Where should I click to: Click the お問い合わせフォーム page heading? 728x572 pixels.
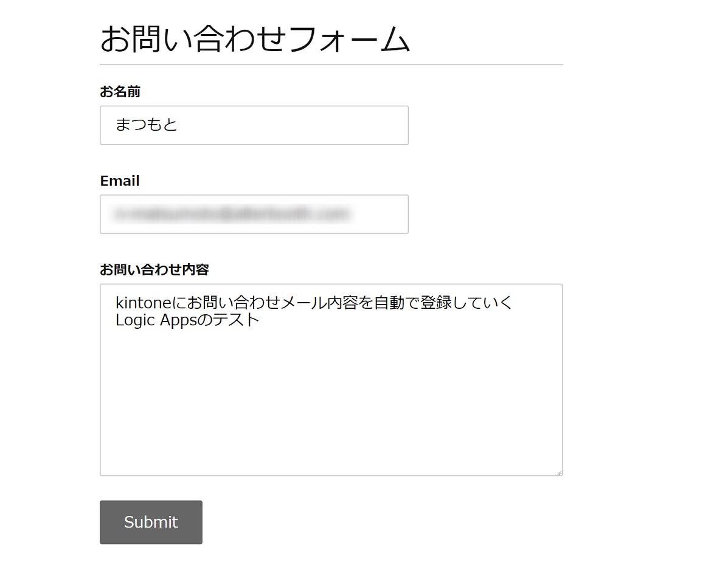pos(255,40)
